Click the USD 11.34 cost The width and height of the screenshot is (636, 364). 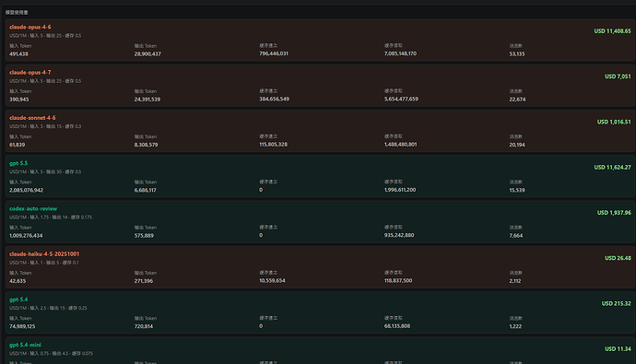coord(618,349)
